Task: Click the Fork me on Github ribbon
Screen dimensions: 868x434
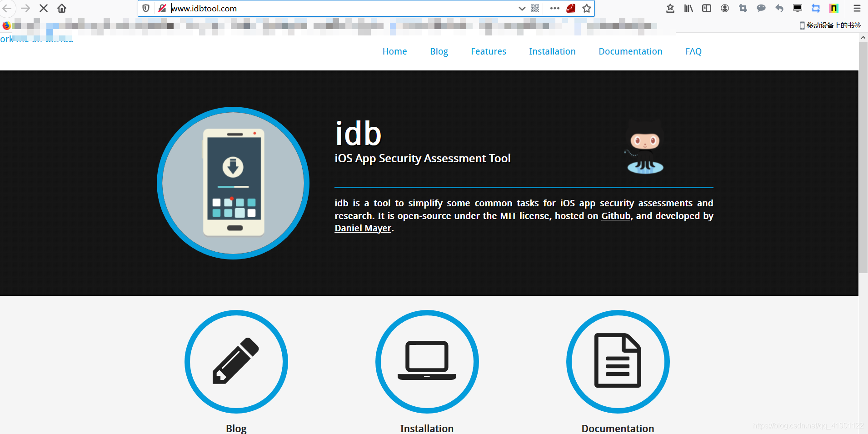Action: 36,39
